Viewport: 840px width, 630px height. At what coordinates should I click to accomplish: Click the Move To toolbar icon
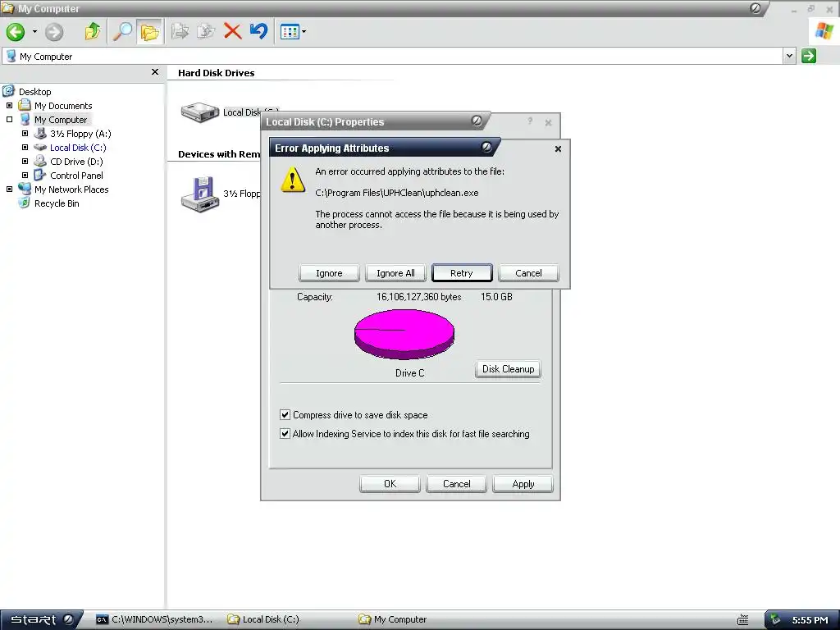click(x=180, y=31)
